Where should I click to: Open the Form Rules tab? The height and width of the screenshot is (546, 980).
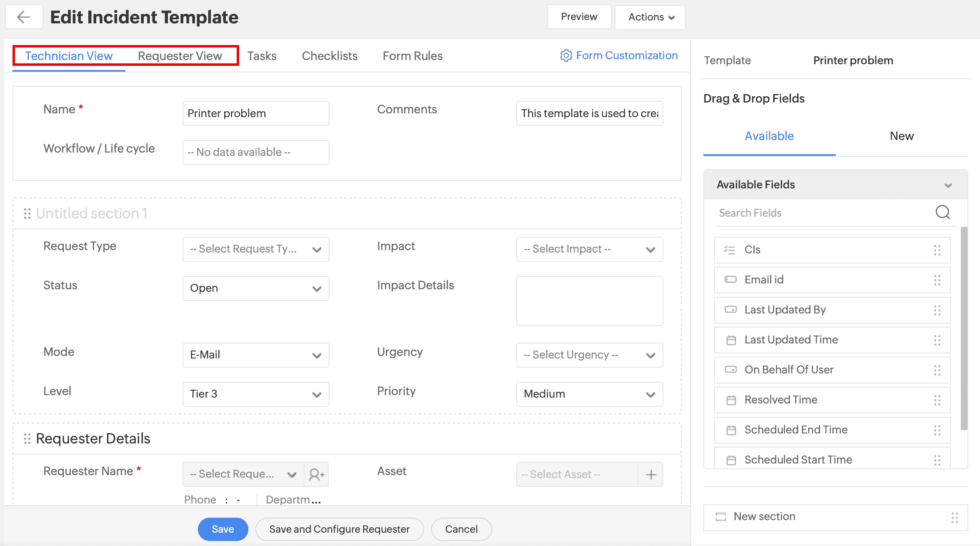[412, 56]
